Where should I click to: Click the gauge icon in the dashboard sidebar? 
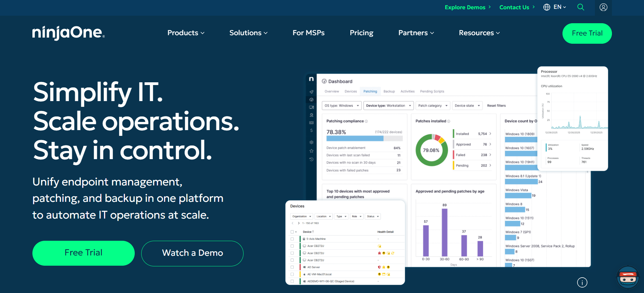(x=311, y=100)
